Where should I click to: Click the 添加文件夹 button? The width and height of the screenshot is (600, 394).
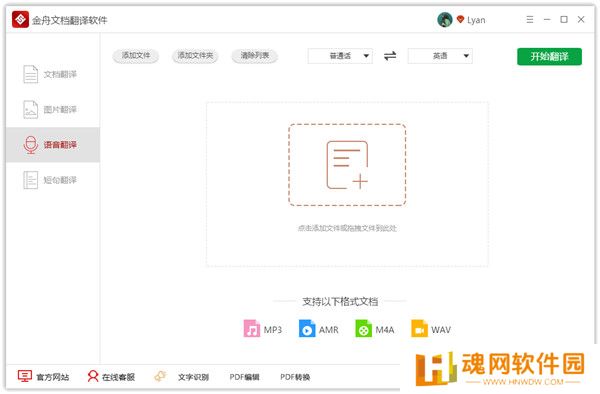195,56
